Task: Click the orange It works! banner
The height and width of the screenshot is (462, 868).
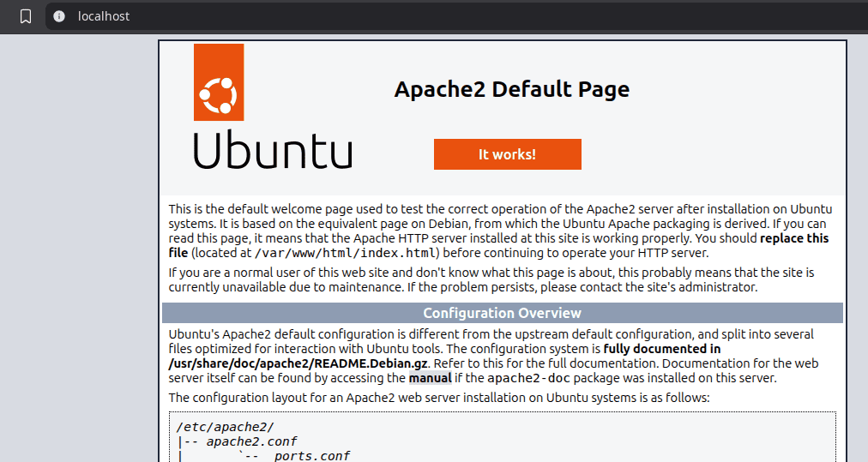Action: [508, 154]
